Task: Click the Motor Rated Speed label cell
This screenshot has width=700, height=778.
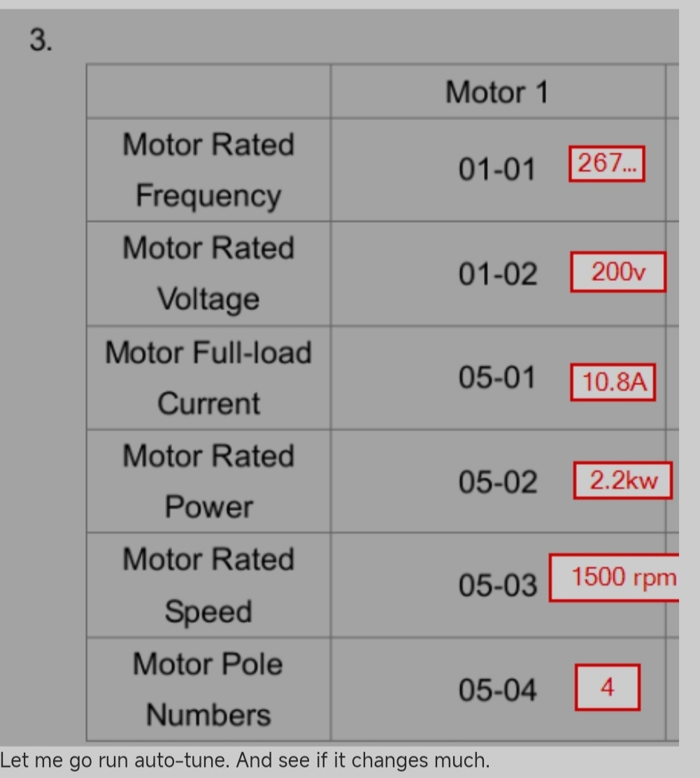Action: (208, 585)
